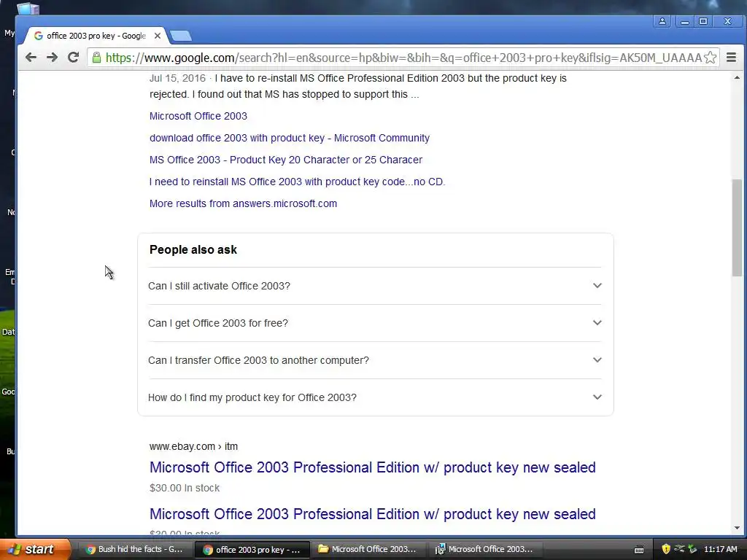Expand How do I find my product key question

click(x=375, y=397)
